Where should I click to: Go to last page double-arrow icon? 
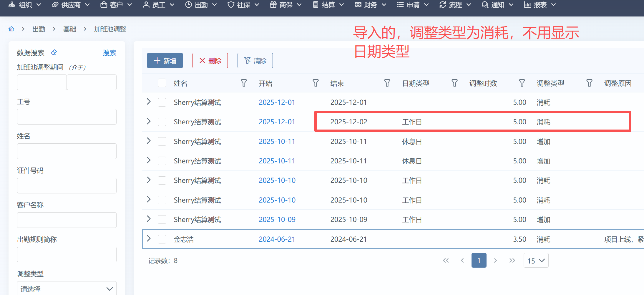(x=512, y=261)
